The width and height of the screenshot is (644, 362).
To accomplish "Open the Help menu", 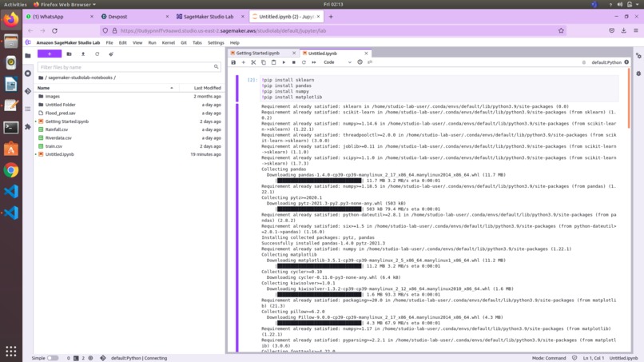I will coord(235,42).
